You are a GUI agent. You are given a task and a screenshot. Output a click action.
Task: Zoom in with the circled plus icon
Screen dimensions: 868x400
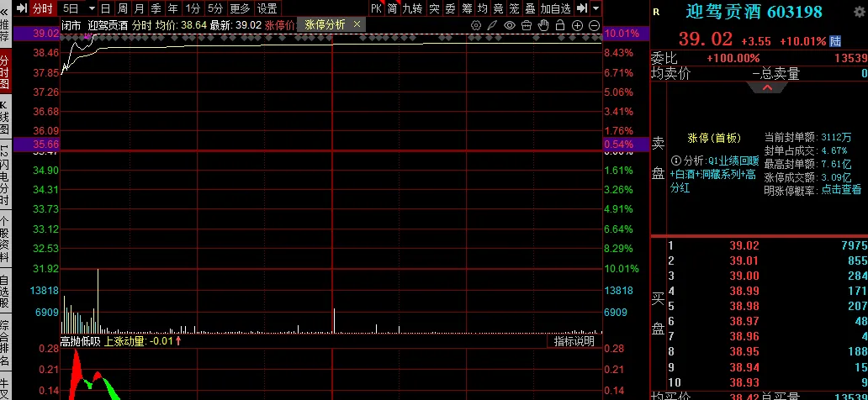(x=577, y=25)
